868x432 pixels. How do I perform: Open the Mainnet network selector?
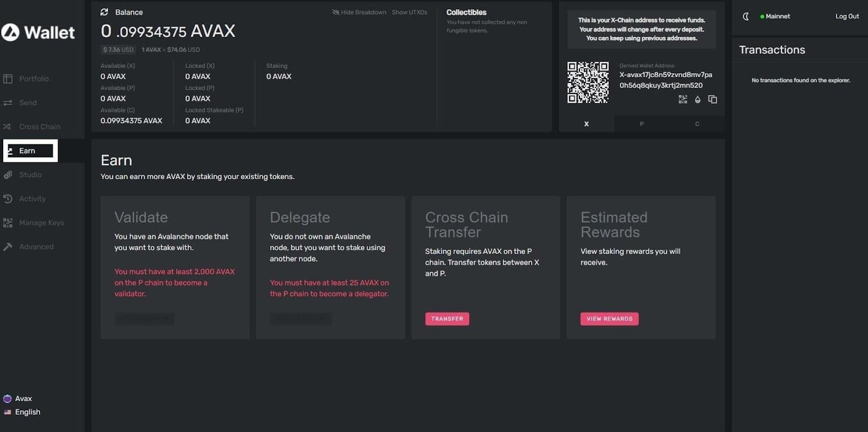pos(775,16)
